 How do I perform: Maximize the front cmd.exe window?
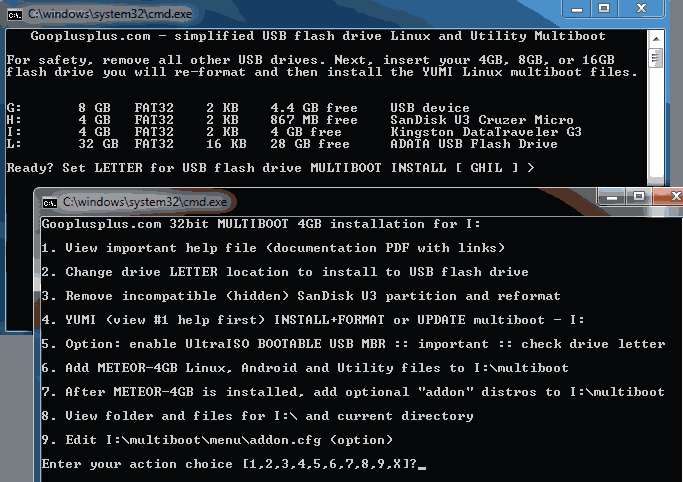click(x=639, y=197)
